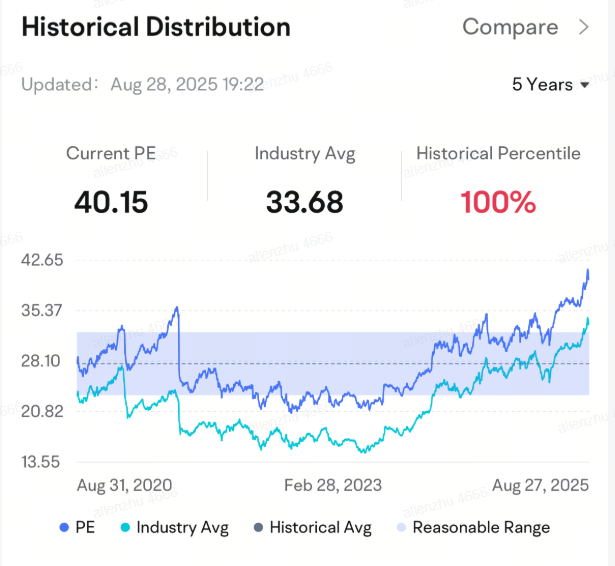Toggle the PE legend dot
This screenshot has height=566, width=615.
point(64,527)
